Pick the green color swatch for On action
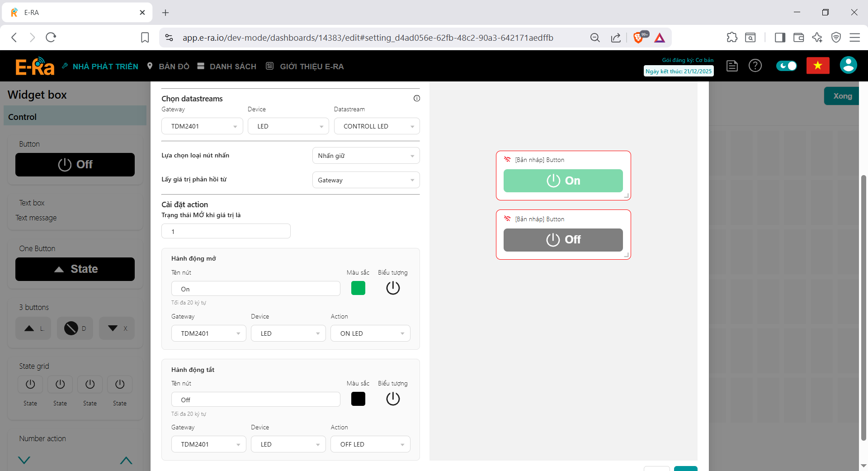Screen dimensions: 868x471 (358, 288)
